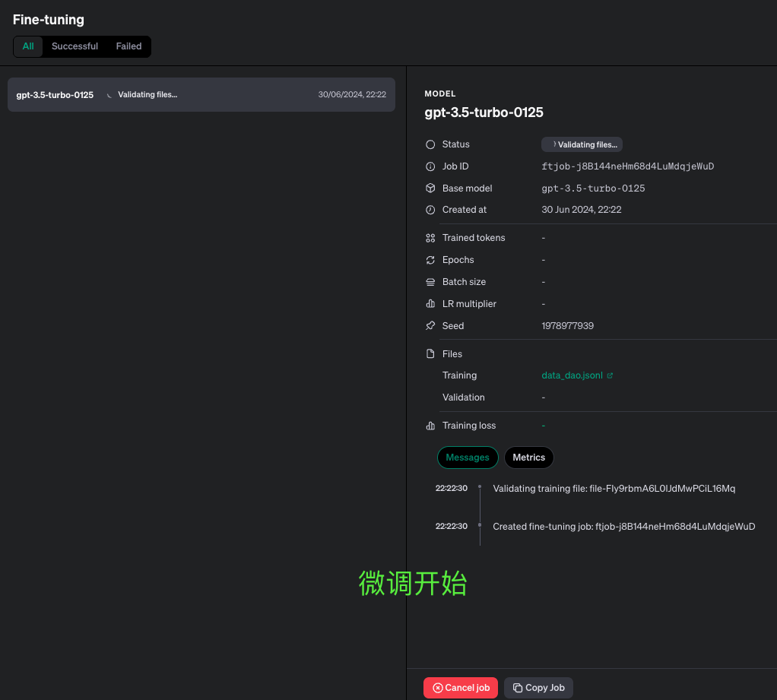Click the Status circle icon
777x700 pixels.
pyautogui.click(x=430, y=144)
